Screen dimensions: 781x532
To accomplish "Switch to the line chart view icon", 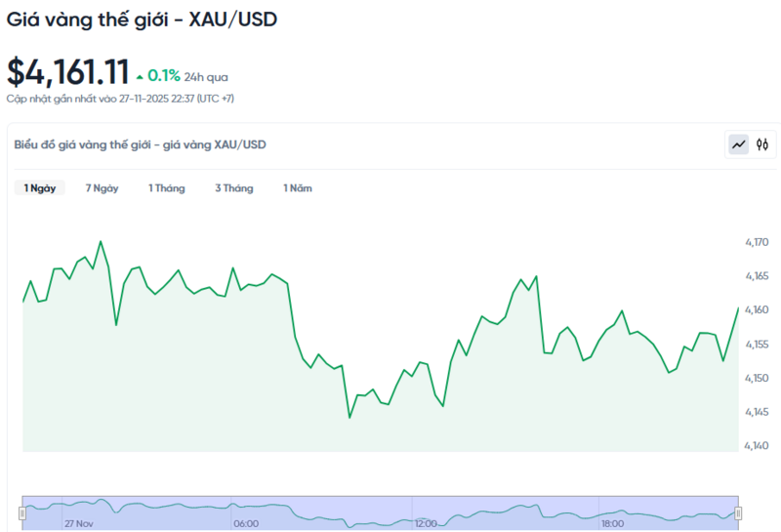I will tap(739, 145).
